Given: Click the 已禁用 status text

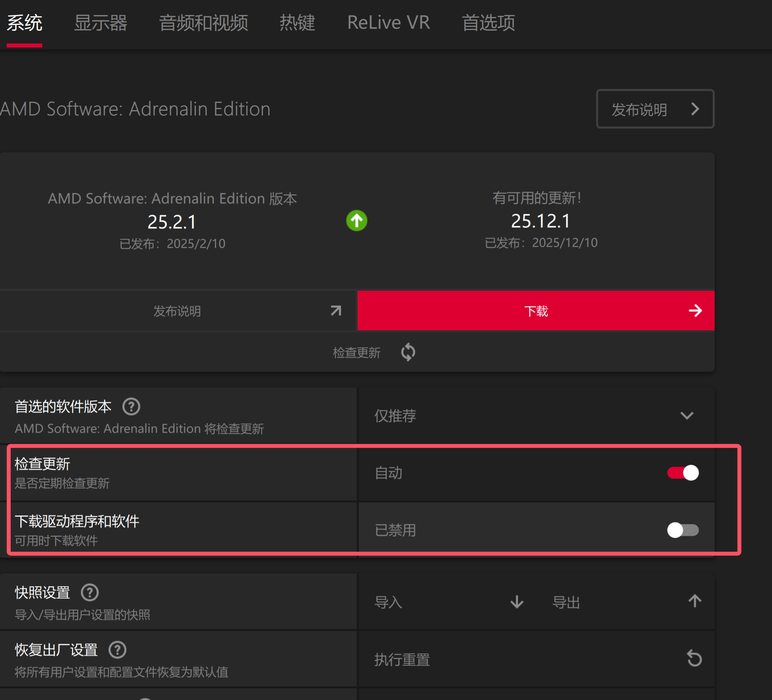Looking at the screenshot, I should tap(395, 530).
